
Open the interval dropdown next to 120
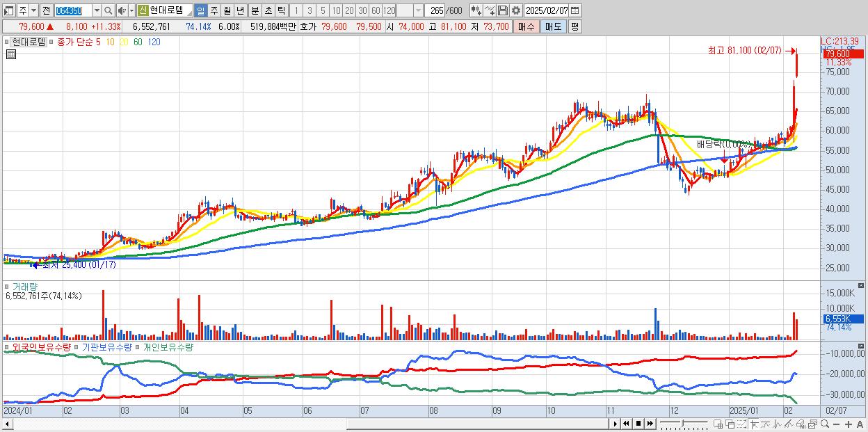(417, 10)
